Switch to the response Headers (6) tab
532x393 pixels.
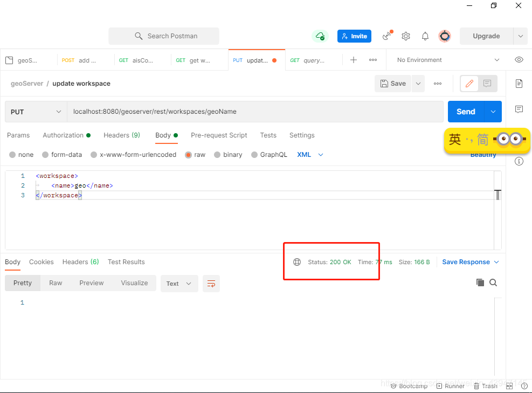80,262
